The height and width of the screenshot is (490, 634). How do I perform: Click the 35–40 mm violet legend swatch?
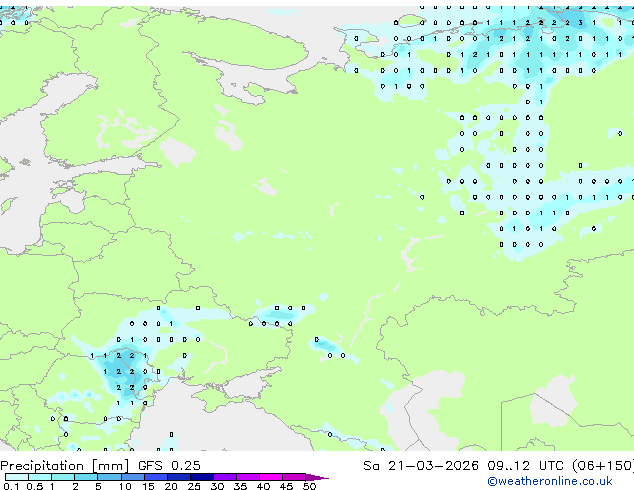[247, 477]
